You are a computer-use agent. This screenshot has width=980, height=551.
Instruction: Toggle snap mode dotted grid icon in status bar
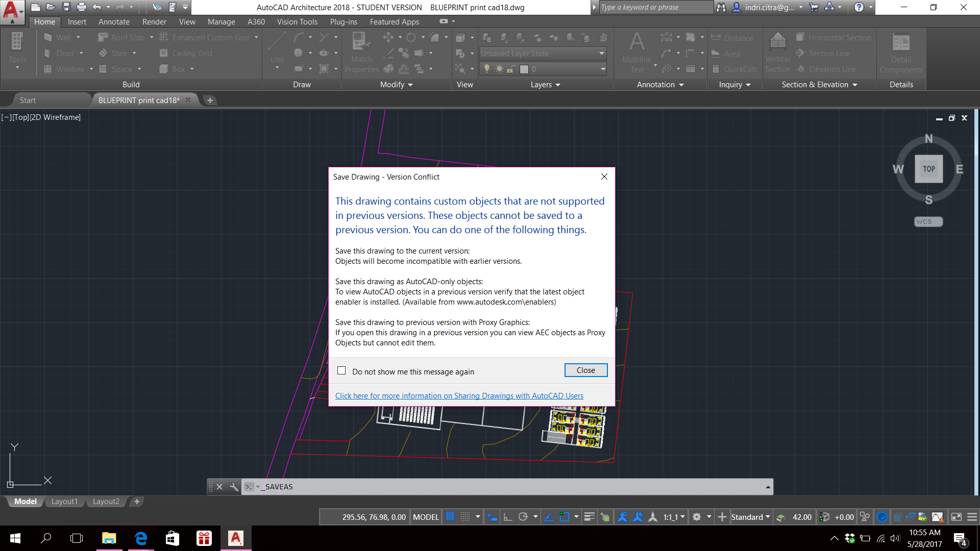click(x=465, y=517)
